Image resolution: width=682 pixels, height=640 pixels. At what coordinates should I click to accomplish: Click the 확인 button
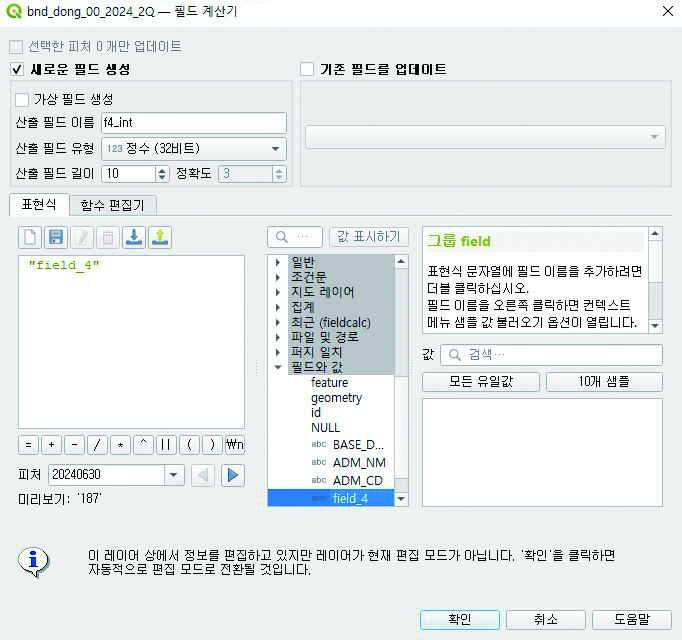460,619
